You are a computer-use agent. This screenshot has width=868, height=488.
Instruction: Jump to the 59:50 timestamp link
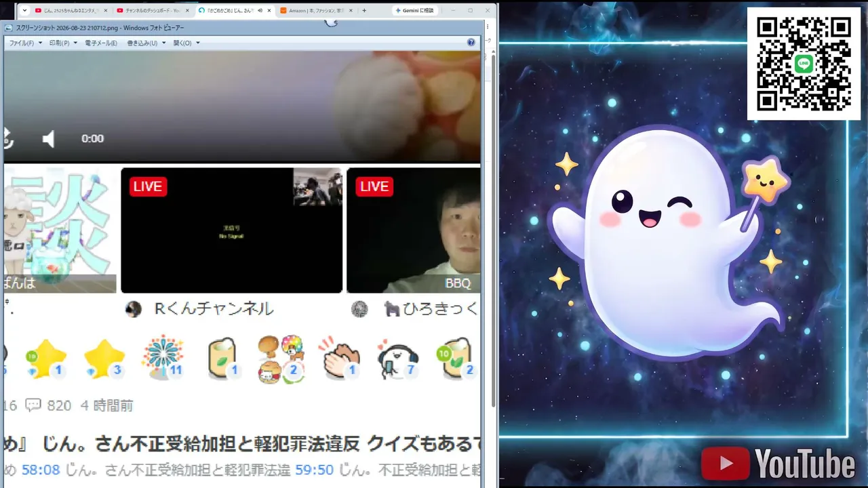314,470
